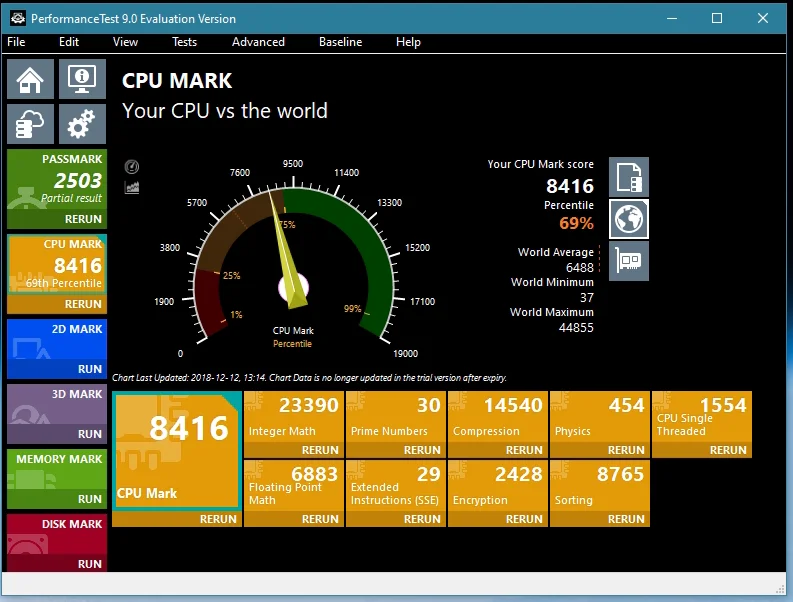Rerun the overall CPU Mark result
This screenshot has width=793, height=602.
(x=177, y=519)
